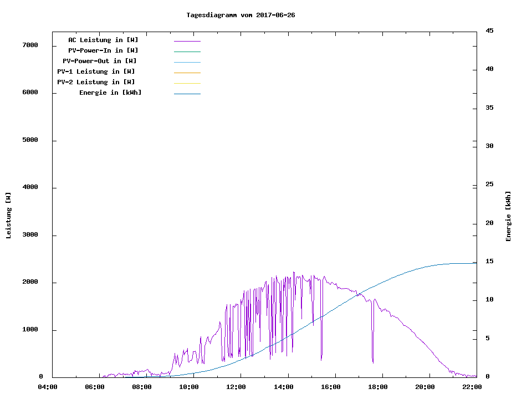The height and width of the screenshot is (399, 532).
Task: Click the 7000 tick label on the power axis
Action: click(30, 45)
